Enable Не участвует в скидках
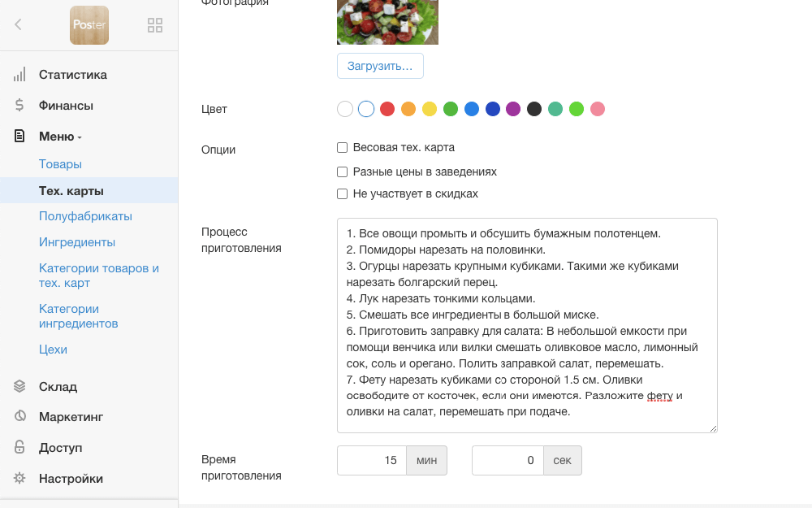The image size is (812, 508). [x=342, y=193]
